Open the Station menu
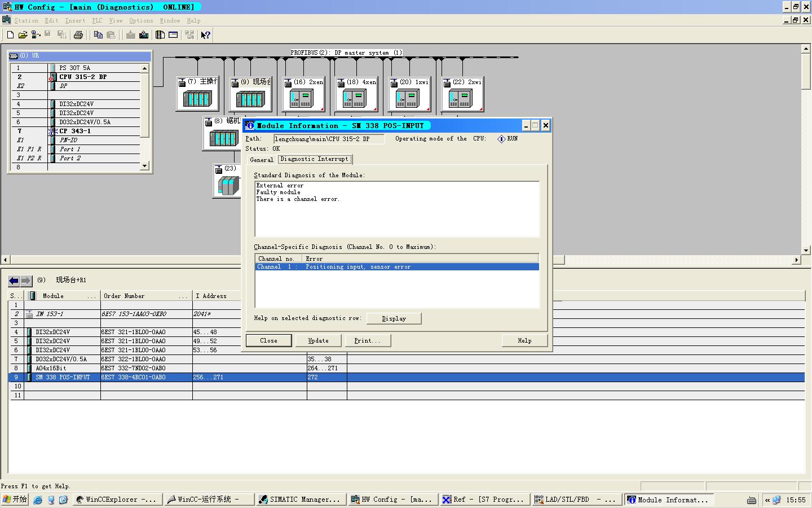 pyautogui.click(x=26, y=21)
